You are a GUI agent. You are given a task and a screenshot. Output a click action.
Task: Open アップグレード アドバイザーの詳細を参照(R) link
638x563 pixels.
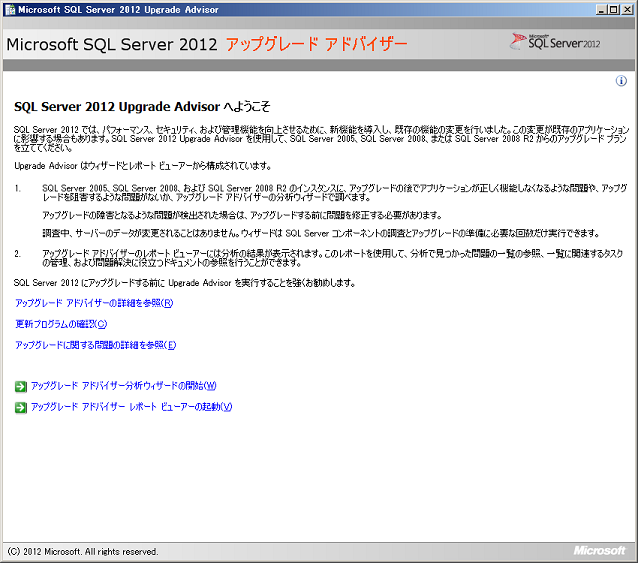coord(94,303)
